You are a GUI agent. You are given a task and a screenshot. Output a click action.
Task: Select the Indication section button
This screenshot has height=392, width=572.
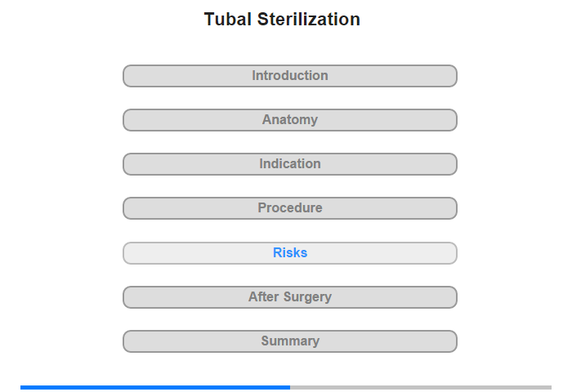click(290, 164)
